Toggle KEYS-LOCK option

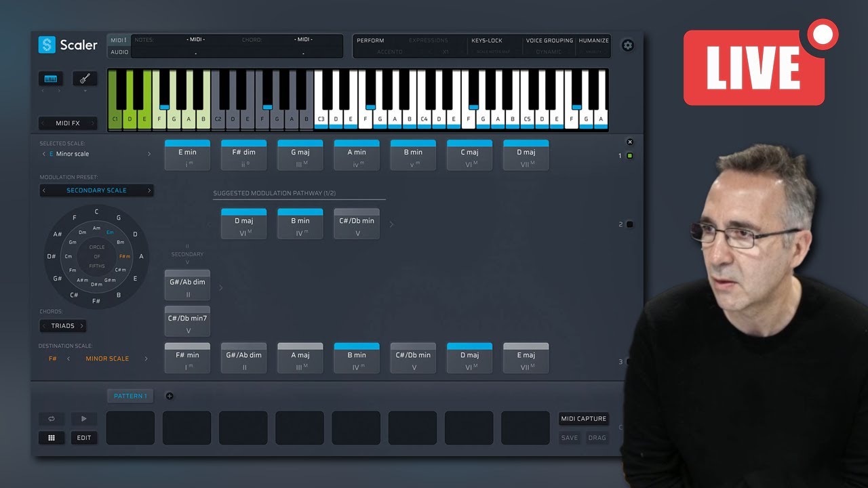[487, 41]
